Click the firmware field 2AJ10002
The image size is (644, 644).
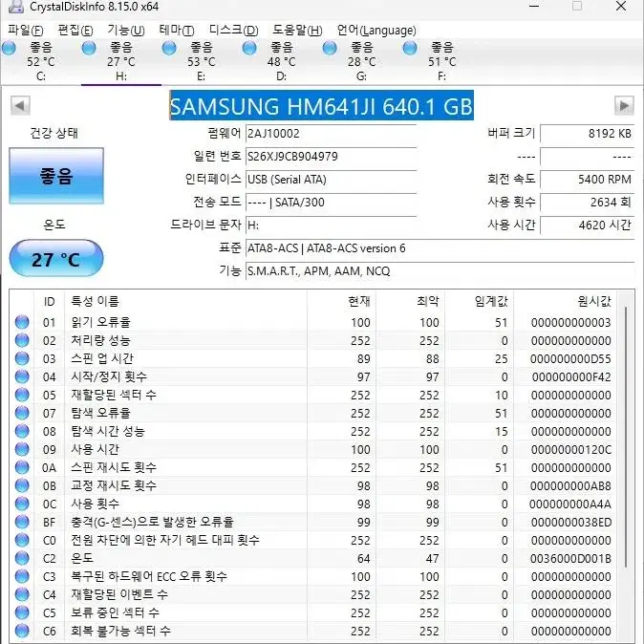click(331, 134)
